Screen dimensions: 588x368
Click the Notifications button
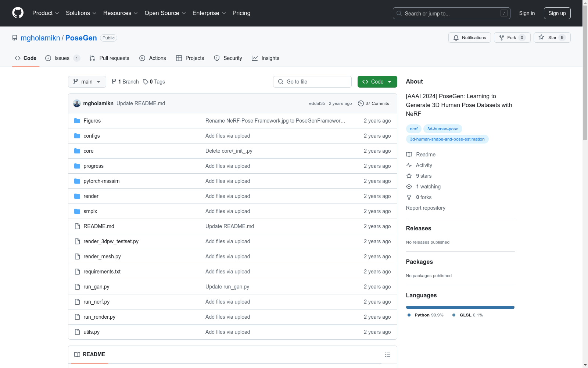470,38
